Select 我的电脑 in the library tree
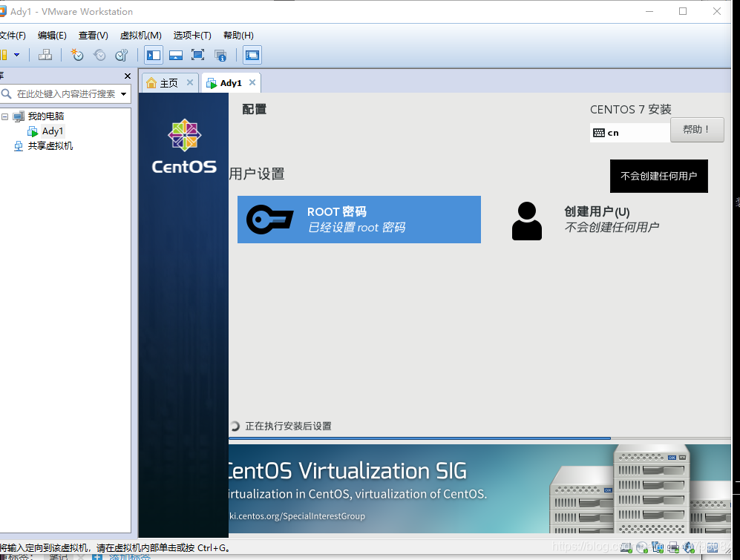The image size is (740, 560). click(x=46, y=116)
